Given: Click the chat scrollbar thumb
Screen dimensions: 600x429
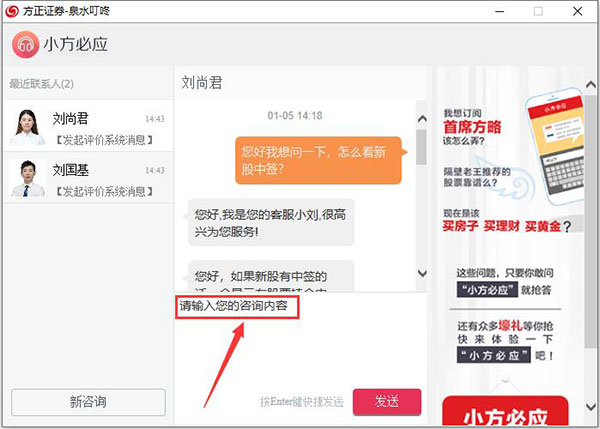Looking at the screenshot, I should click(422, 147).
